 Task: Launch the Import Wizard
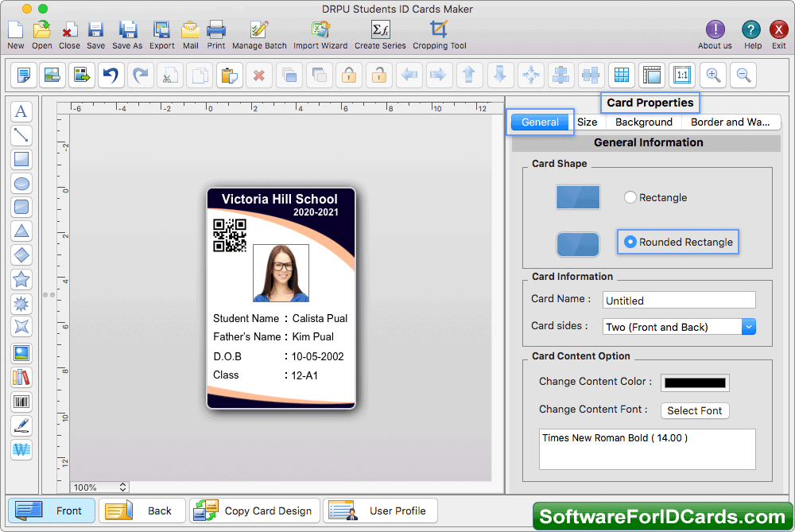click(320, 30)
